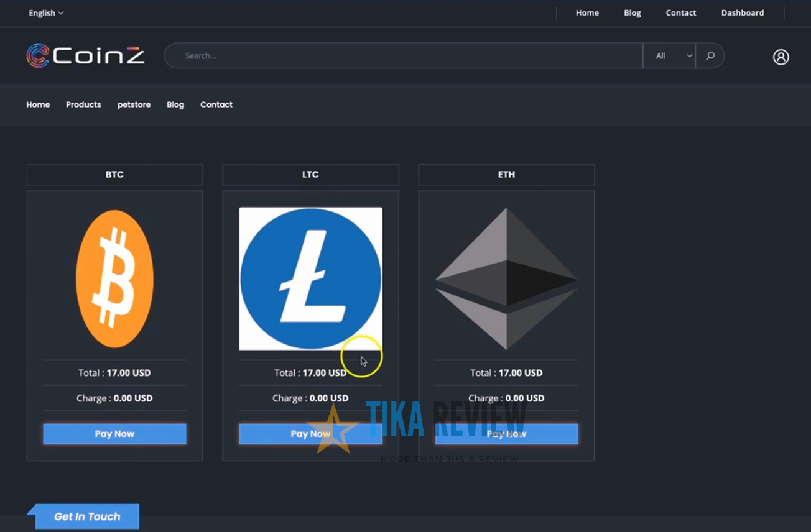The image size is (811, 532).
Task: Click Pay Now for LTC
Action: pyautogui.click(x=310, y=433)
